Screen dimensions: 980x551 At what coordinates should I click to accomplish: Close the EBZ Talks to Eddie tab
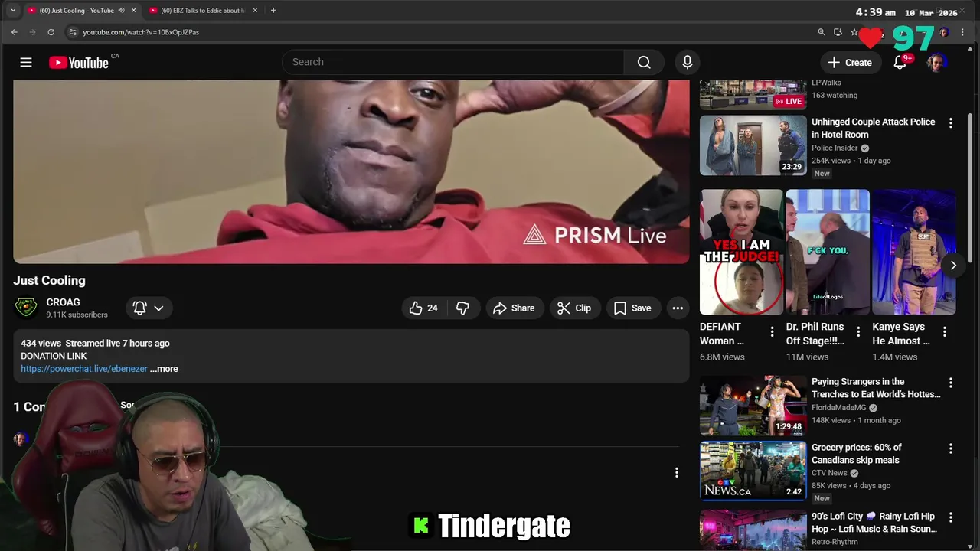click(256, 11)
